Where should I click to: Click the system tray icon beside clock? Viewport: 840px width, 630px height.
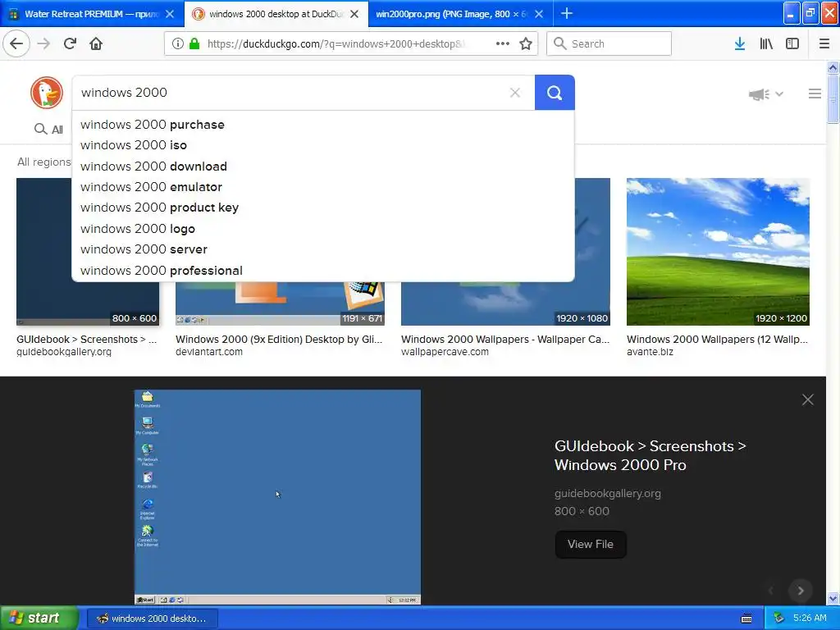coord(778,619)
